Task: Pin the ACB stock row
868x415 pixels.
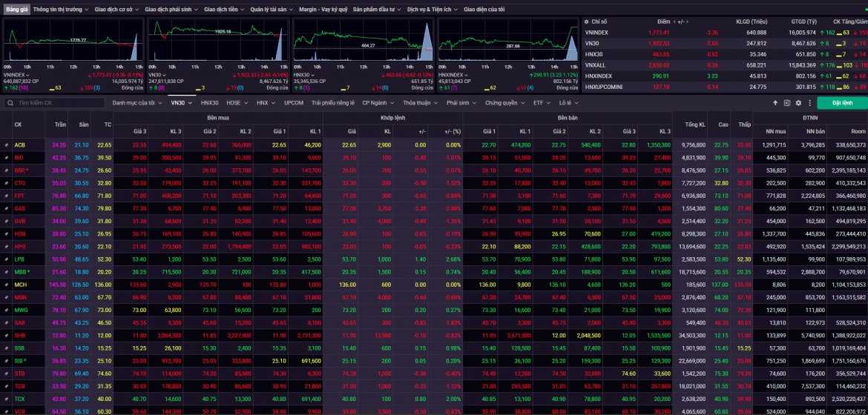Action: (x=7, y=145)
